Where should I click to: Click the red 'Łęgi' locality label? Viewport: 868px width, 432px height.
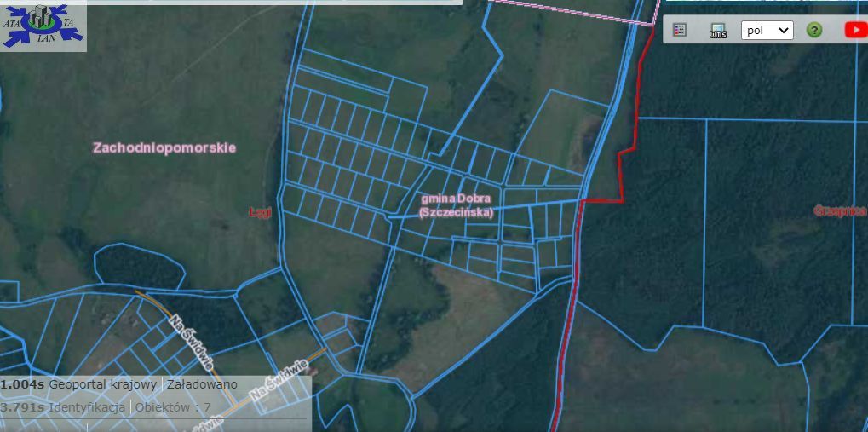pos(259,212)
